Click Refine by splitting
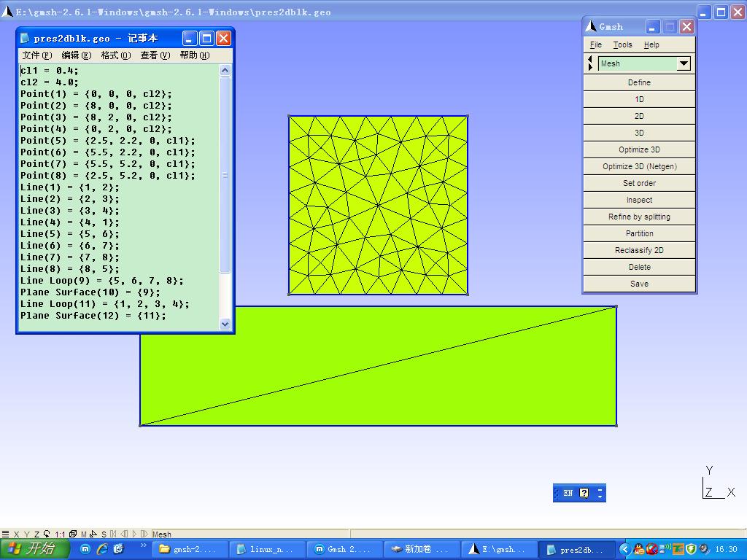 click(639, 217)
